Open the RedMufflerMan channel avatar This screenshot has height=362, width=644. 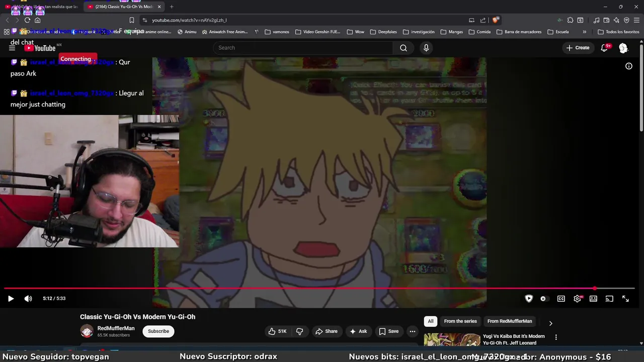click(87, 331)
